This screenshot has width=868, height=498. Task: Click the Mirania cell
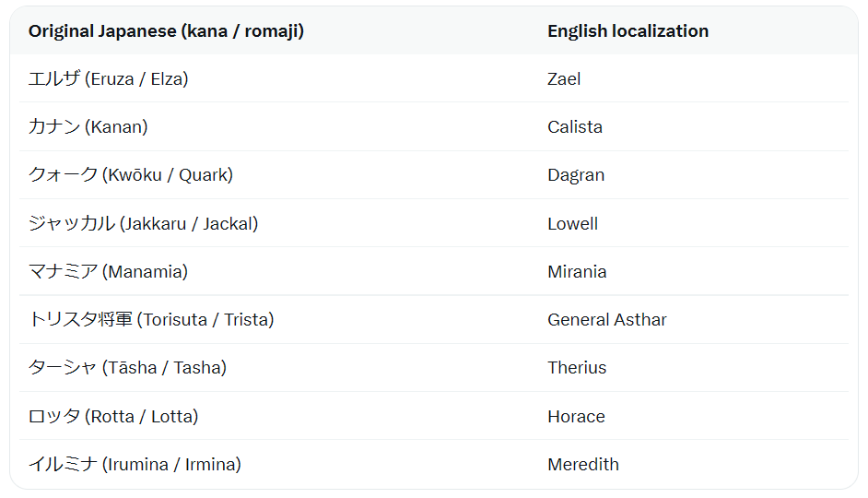(577, 271)
